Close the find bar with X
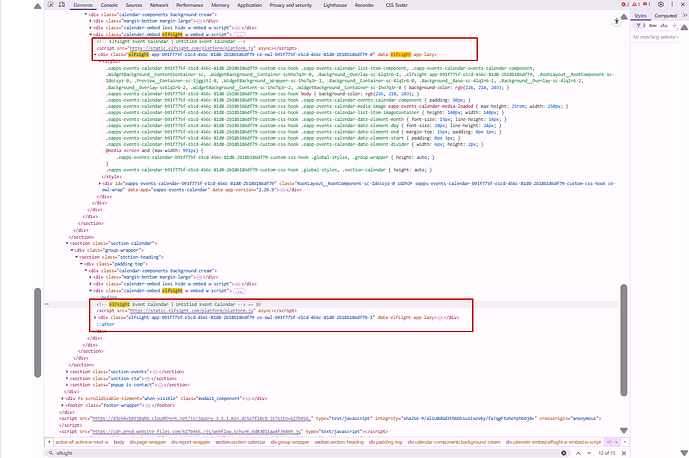The image size is (689, 458). [624, 453]
